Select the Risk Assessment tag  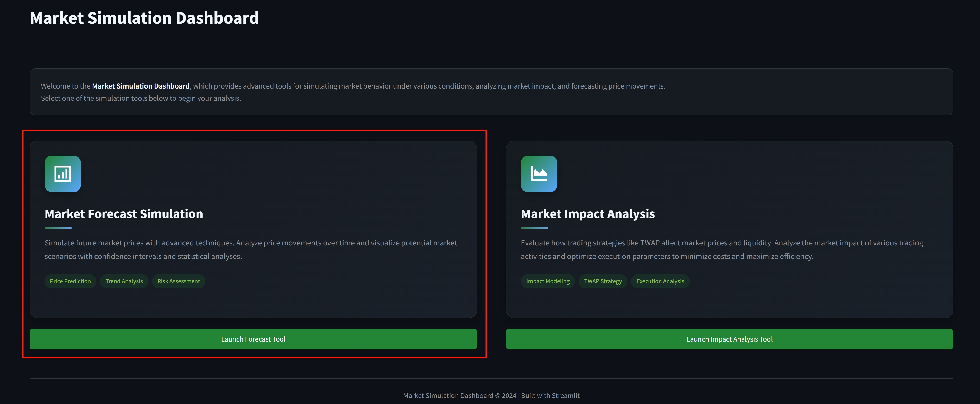(x=178, y=281)
